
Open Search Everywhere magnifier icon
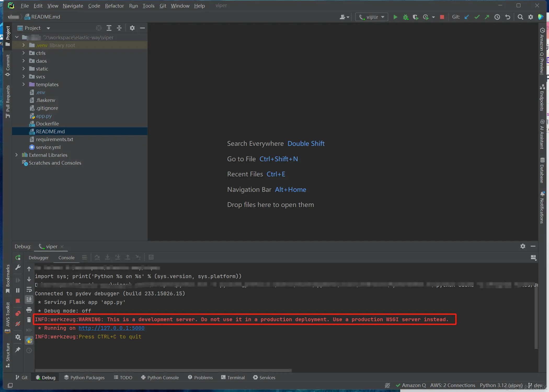(520, 17)
